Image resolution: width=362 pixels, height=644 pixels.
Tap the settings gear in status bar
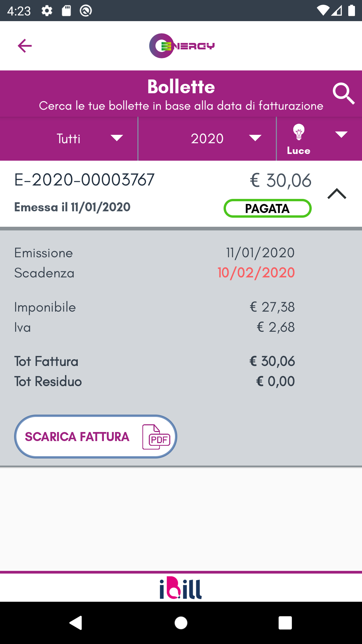coord(47,11)
